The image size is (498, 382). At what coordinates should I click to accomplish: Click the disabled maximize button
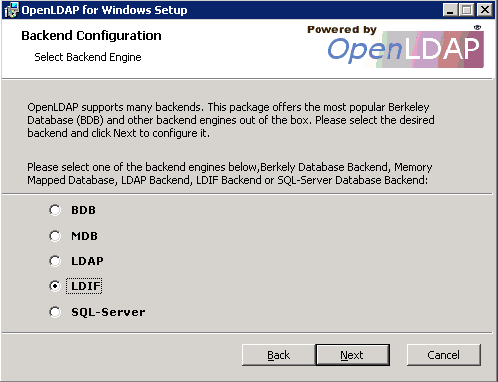[466, 10]
